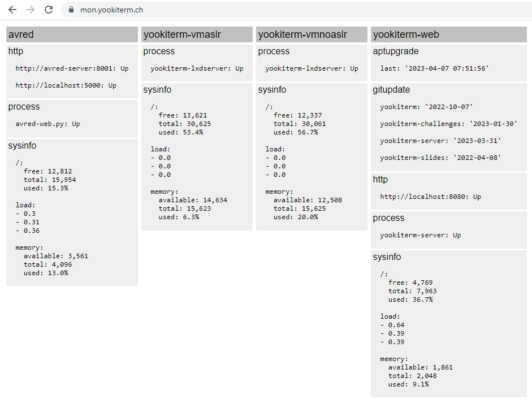Click yookiterm-challenges gitupdate line
Viewport: 532px width, 404px height.
pyautogui.click(x=448, y=124)
